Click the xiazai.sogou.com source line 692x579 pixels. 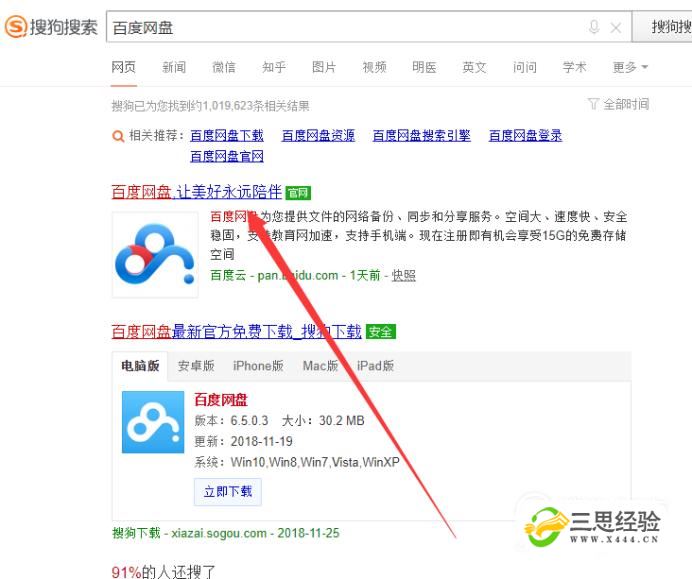pyautogui.click(x=226, y=533)
